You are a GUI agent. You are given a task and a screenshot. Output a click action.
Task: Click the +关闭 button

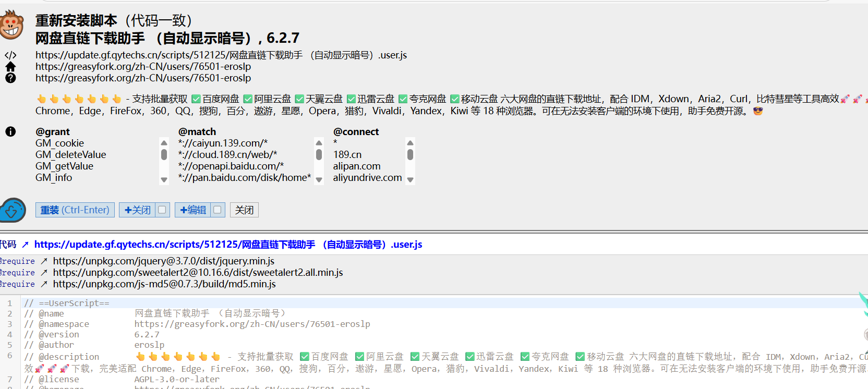[x=138, y=210]
